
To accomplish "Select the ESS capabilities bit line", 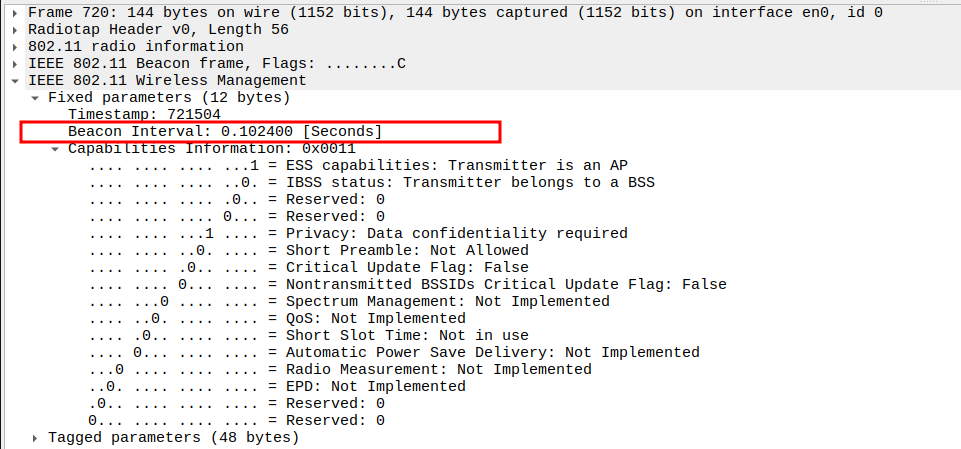I will [x=358, y=166].
